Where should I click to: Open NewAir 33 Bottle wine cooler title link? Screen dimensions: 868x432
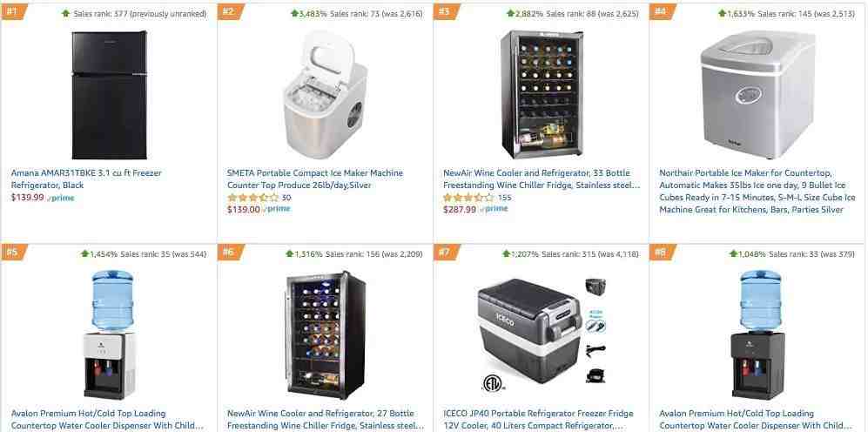click(x=542, y=179)
